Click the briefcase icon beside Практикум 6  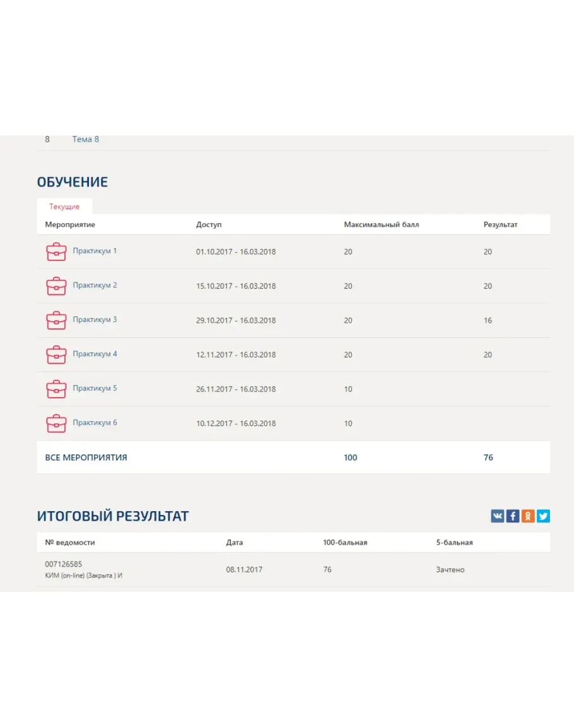coord(56,424)
